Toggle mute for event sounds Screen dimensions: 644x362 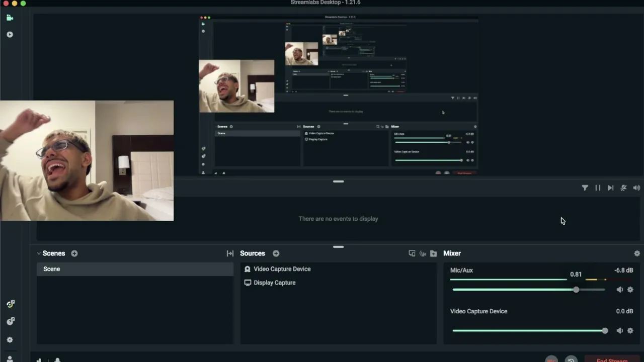tap(623, 188)
